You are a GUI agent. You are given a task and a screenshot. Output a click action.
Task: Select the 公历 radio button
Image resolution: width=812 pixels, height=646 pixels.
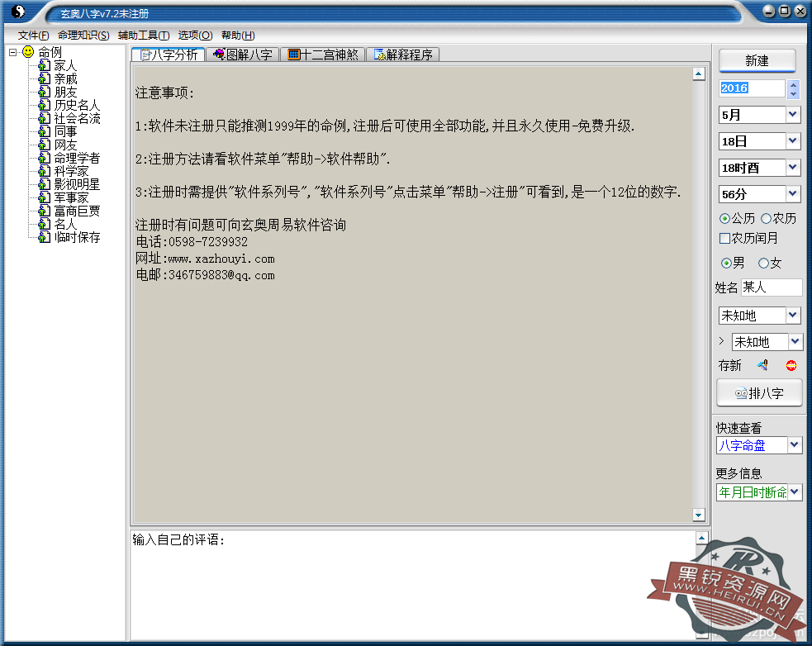(725, 219)
